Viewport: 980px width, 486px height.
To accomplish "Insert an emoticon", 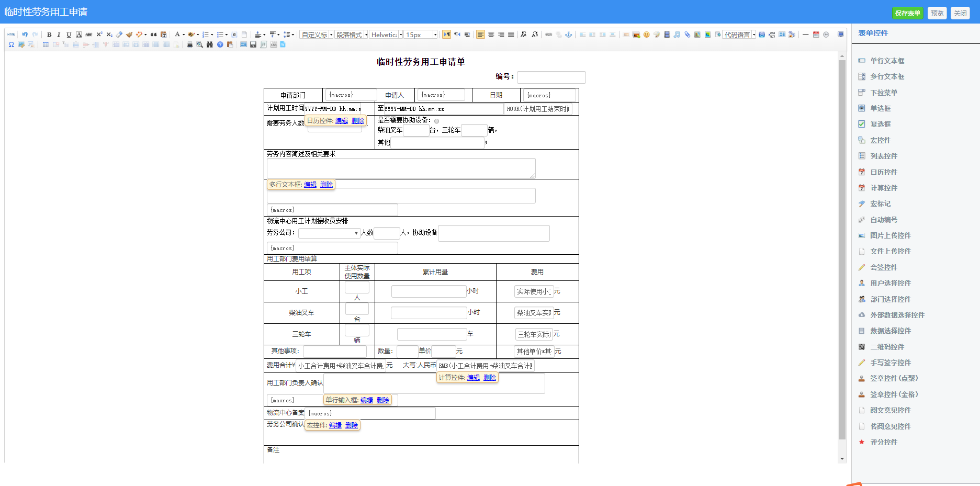I will [x=647, y=34].
